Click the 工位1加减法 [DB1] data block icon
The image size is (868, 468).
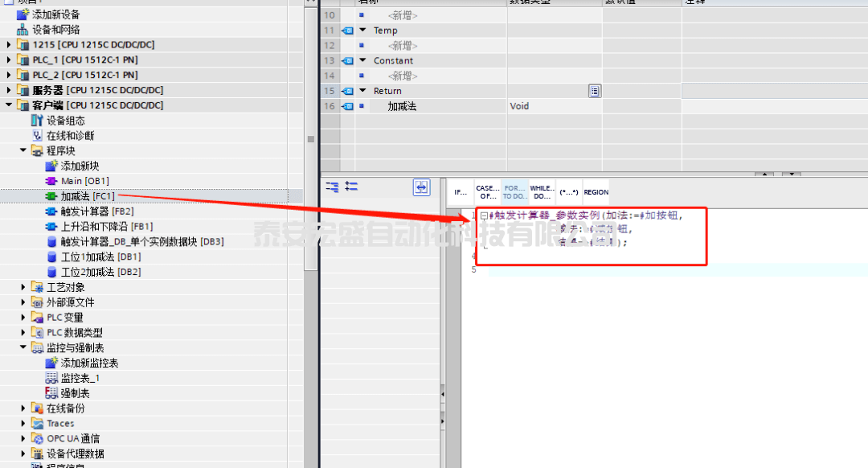pyautogui.click(x=51, y=257)
